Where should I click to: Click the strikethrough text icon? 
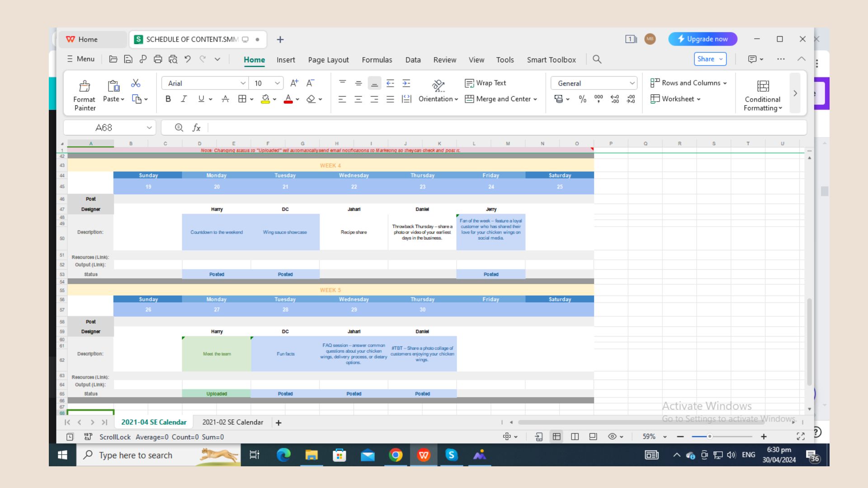[x=225, y=99]
